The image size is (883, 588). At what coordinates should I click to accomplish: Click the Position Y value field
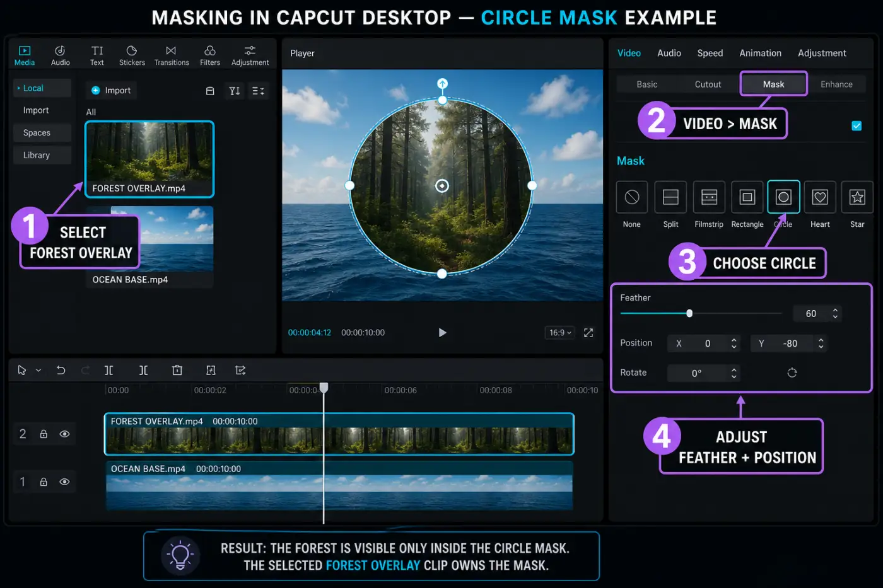coord(788,343)
